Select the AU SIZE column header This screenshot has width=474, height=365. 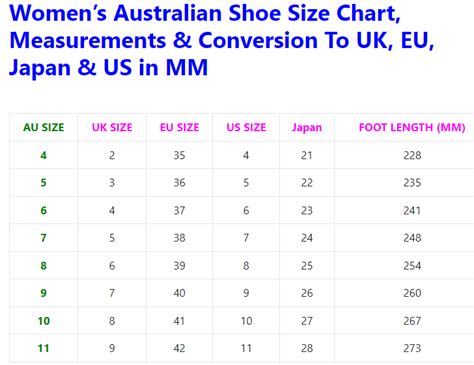coord(44,127)
